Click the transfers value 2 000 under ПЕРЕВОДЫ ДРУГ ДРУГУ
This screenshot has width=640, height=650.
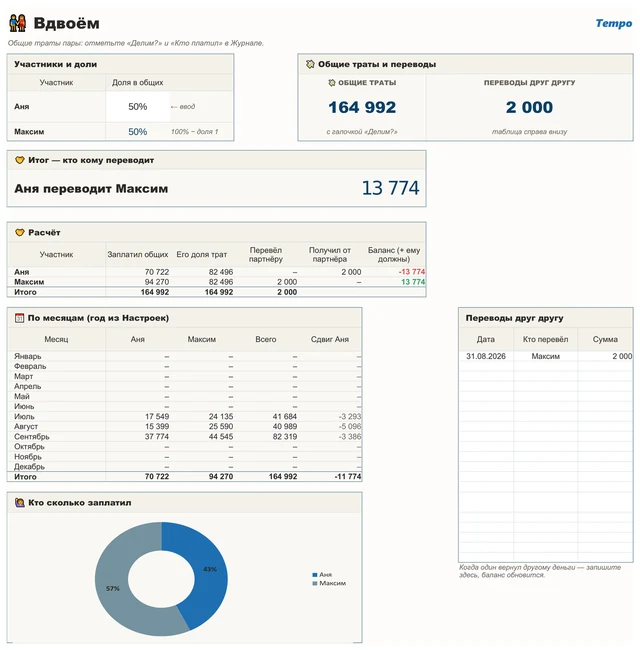[x=529, y=107]
